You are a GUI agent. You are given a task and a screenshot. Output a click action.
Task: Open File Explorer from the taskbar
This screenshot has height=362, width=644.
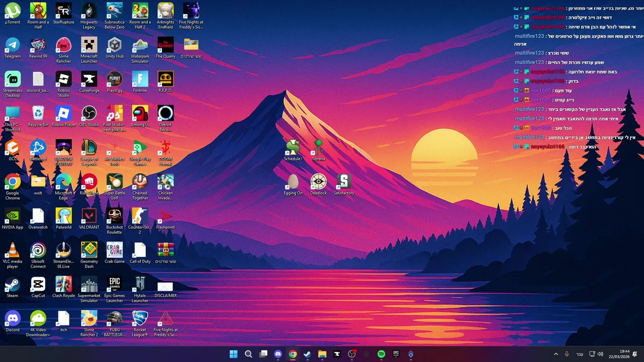point(322,354)
